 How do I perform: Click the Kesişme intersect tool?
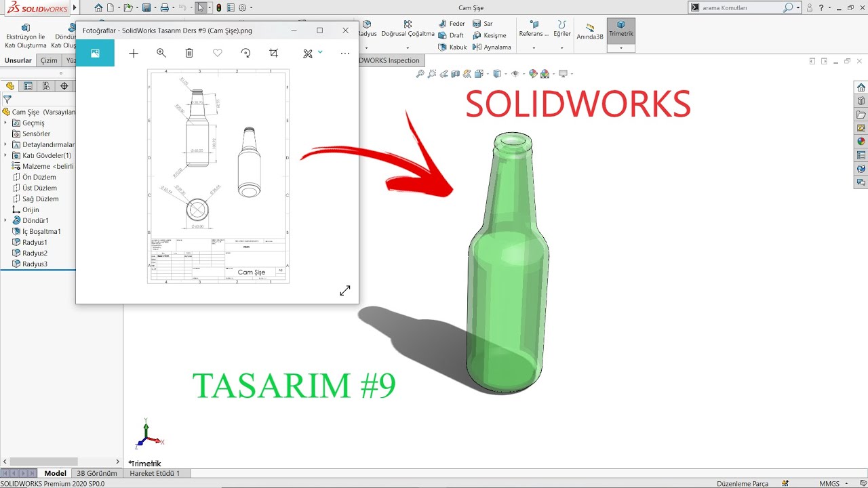tap(490, 35)
